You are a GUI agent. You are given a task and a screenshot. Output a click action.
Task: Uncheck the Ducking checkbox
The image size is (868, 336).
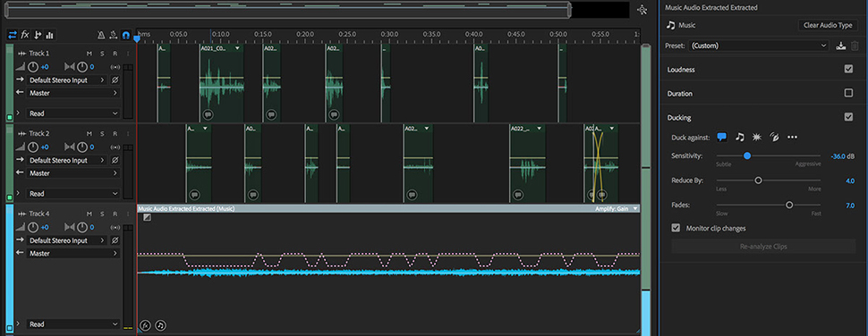[x=848, y=117]
